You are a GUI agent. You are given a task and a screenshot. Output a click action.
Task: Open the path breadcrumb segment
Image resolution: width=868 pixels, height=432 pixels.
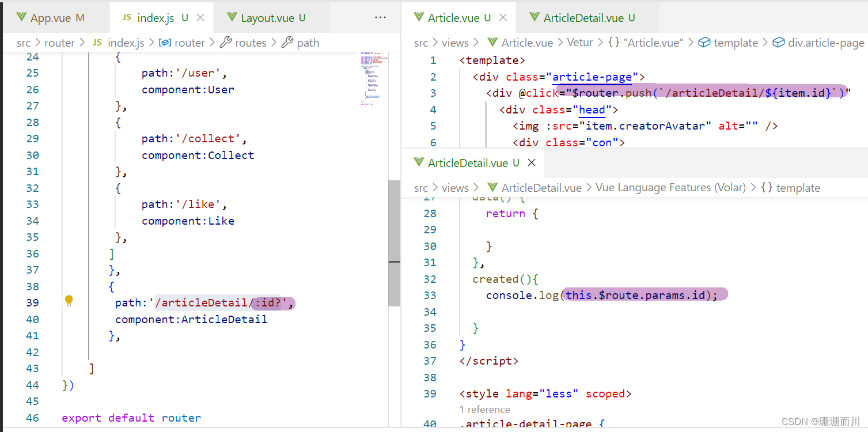click(308, 43)
